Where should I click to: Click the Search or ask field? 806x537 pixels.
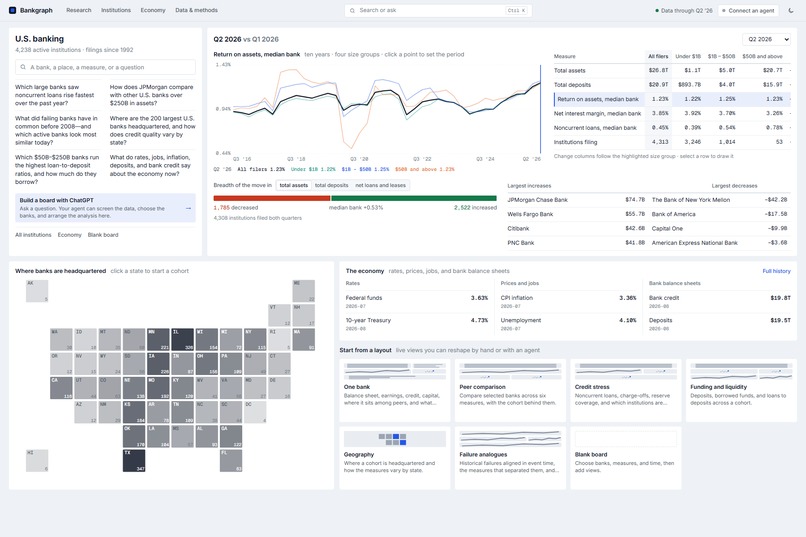point(438,10)
